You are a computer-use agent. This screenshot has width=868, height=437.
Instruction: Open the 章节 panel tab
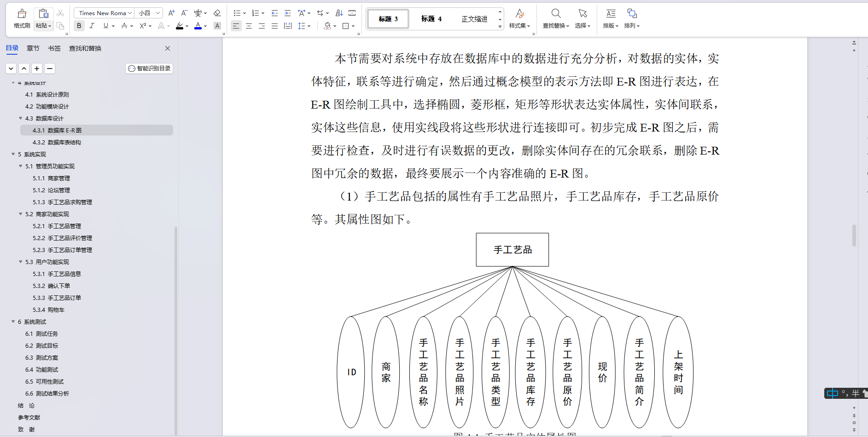(x=33, y=48)
